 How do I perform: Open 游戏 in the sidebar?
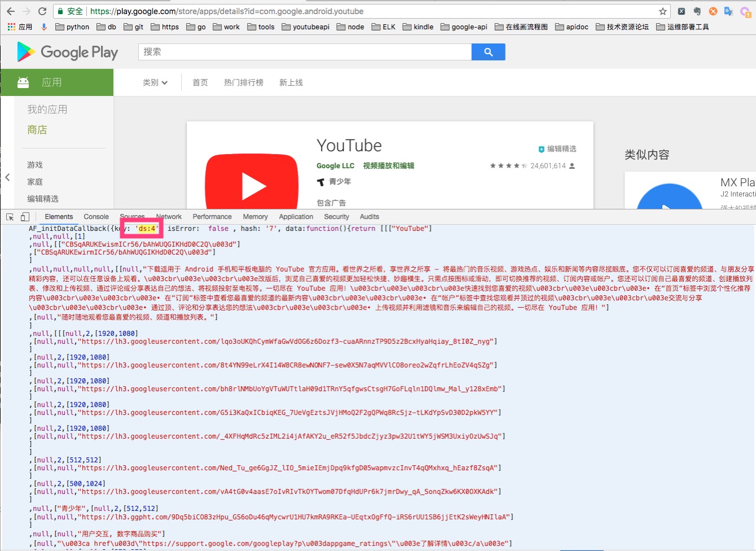pyautogui.click(x=35, y=165)
